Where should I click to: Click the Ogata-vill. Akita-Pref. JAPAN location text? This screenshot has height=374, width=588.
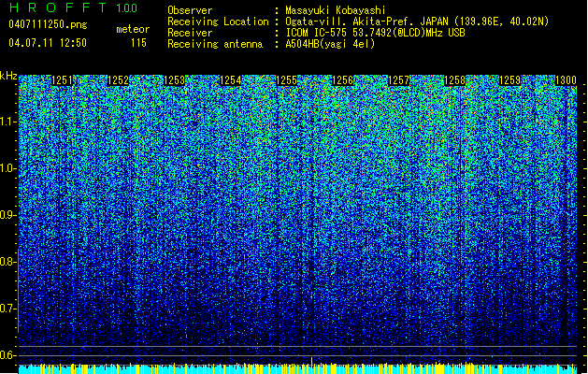point(417,22)
